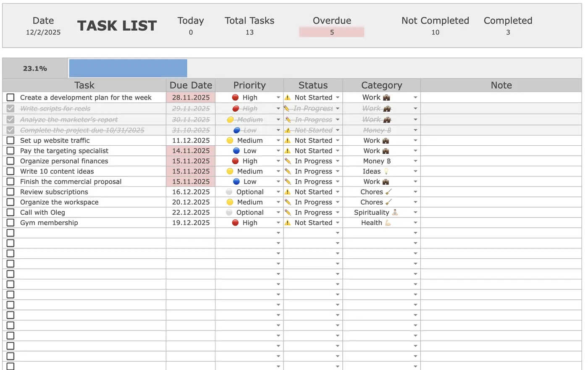Image resolution: width=588 pixels, height=370 pixels.
Task: Click the broom icon for Organize the workspace
Action: coord(388,202)
